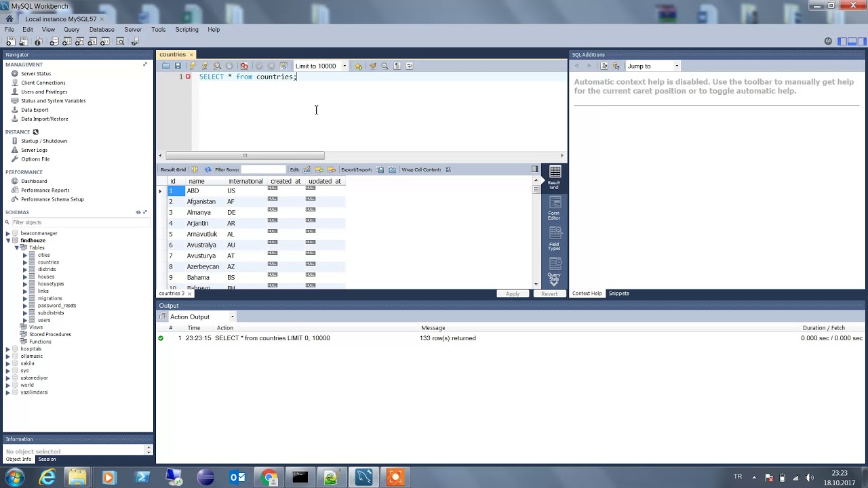Run the EXPLAIN magnifier icon
Viewport: 868px width, 488px height.
point(217,66)
